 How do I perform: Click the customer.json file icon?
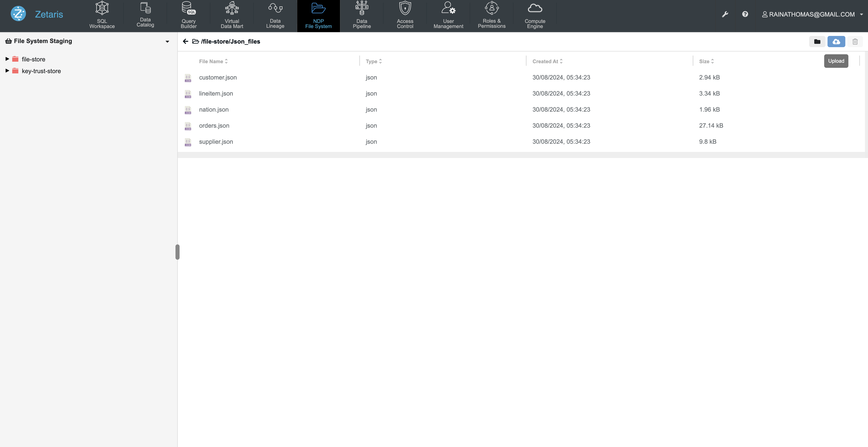[188, 78]
